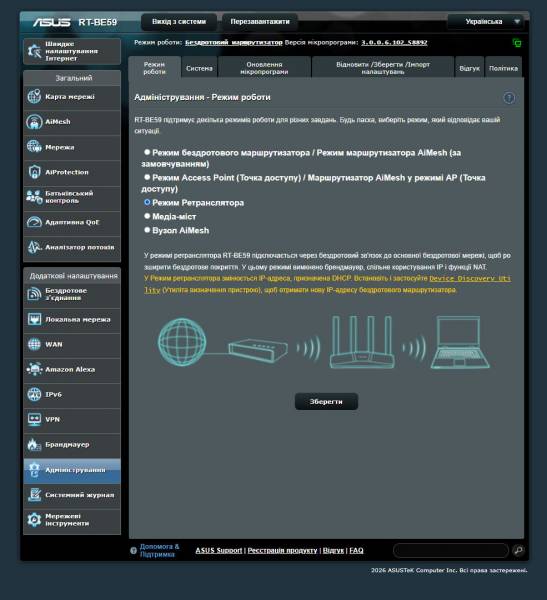The height and width of the screenshot is (600, 547).
Task: Select Access Point mode radio button
Action: (147, 177)
